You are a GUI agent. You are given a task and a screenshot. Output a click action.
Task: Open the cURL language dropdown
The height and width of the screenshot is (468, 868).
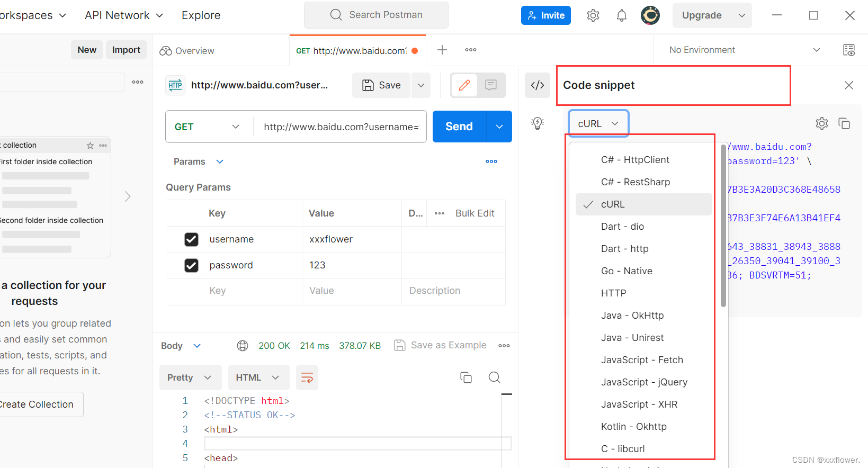tap(598, 123)
